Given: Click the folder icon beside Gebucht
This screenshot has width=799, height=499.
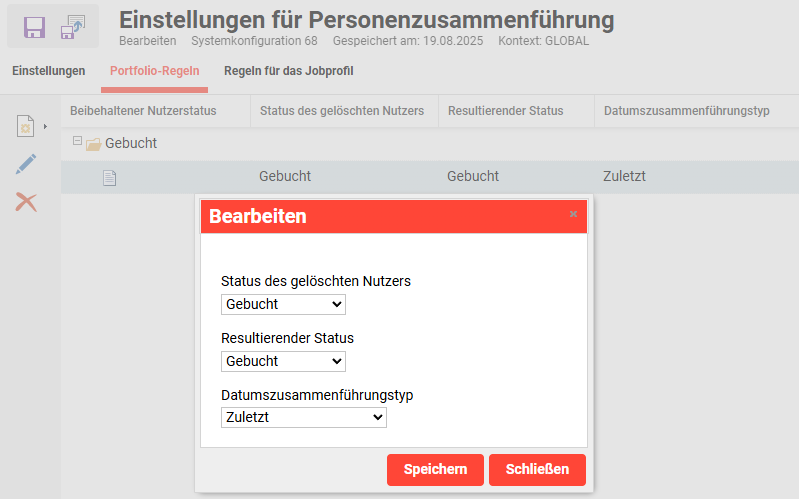Looking at the screenshot, I should click(93, 144).
